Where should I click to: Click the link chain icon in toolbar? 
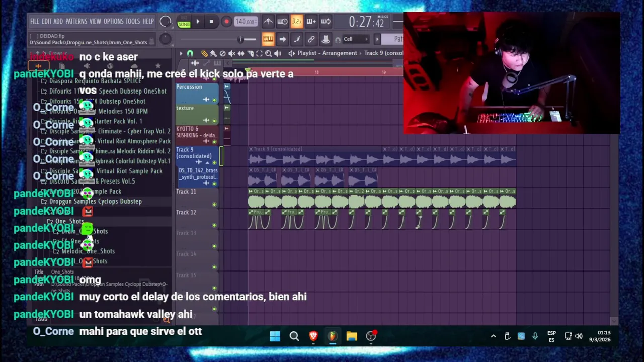coord(311,39)
